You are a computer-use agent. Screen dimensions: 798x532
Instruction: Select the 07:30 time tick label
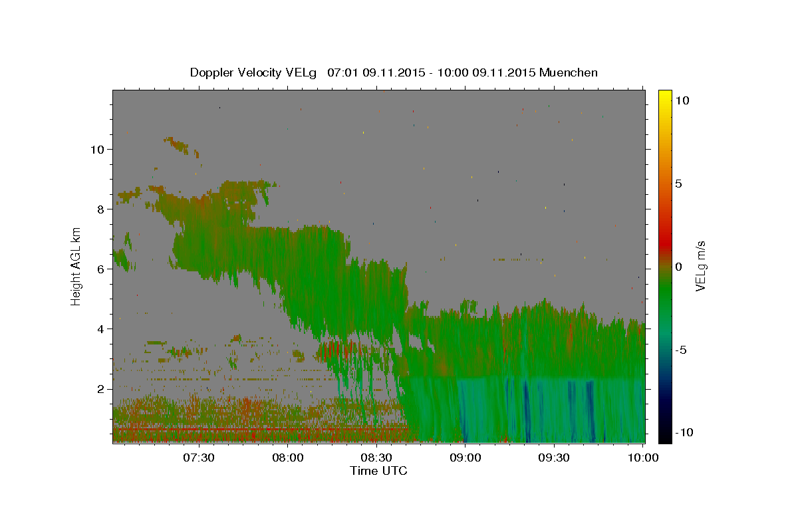199,458
